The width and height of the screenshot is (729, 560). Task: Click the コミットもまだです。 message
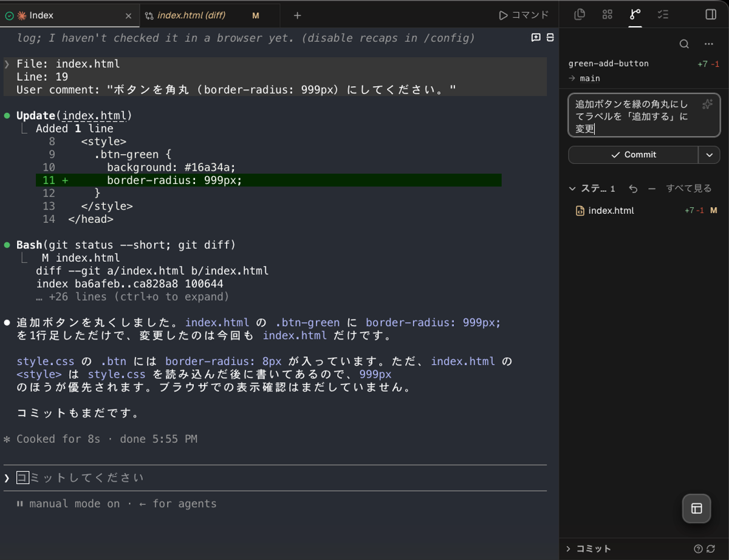point(78,414)
